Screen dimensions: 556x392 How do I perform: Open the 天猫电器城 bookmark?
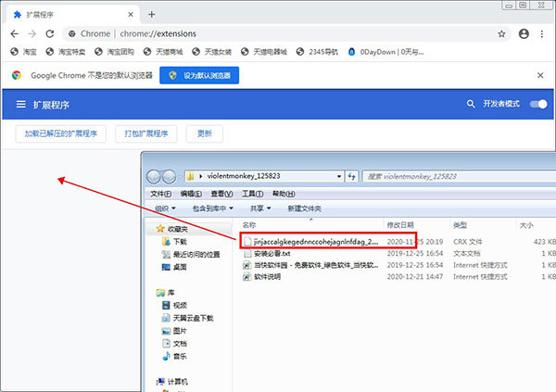click(263, 52)
